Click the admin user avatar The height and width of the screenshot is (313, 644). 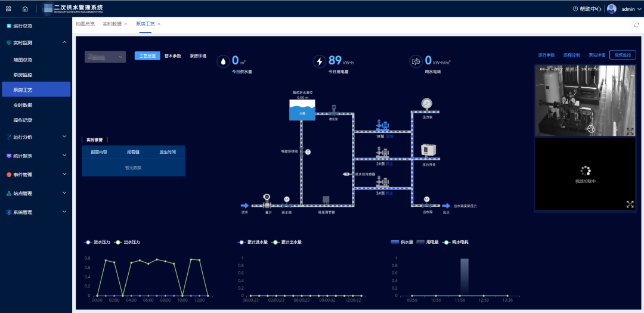612,8
